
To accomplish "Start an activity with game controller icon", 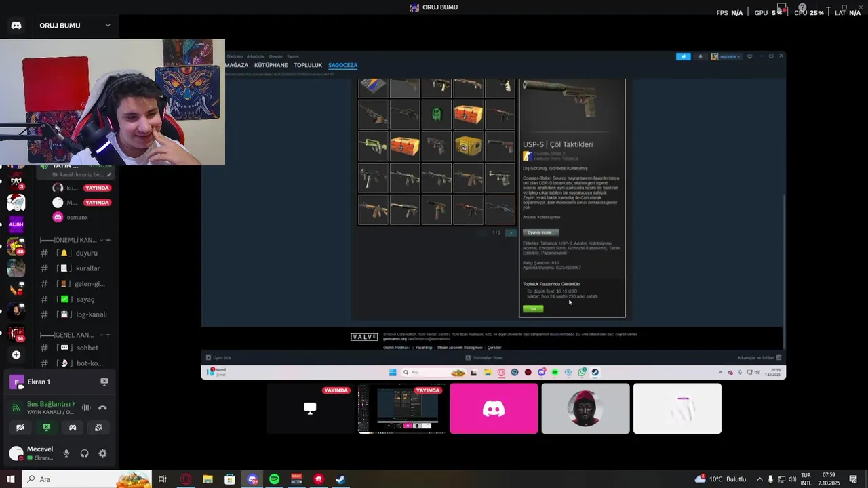I will (73, 428).
